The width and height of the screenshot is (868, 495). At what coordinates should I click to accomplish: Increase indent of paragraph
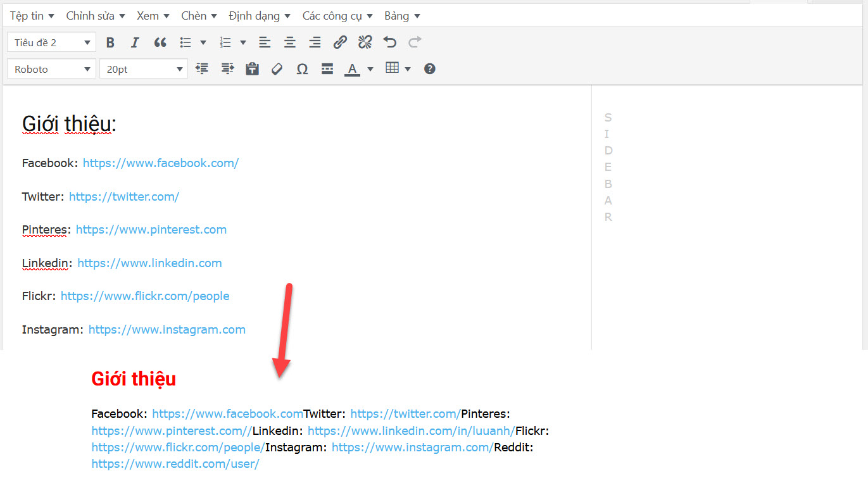pos(227,69)
